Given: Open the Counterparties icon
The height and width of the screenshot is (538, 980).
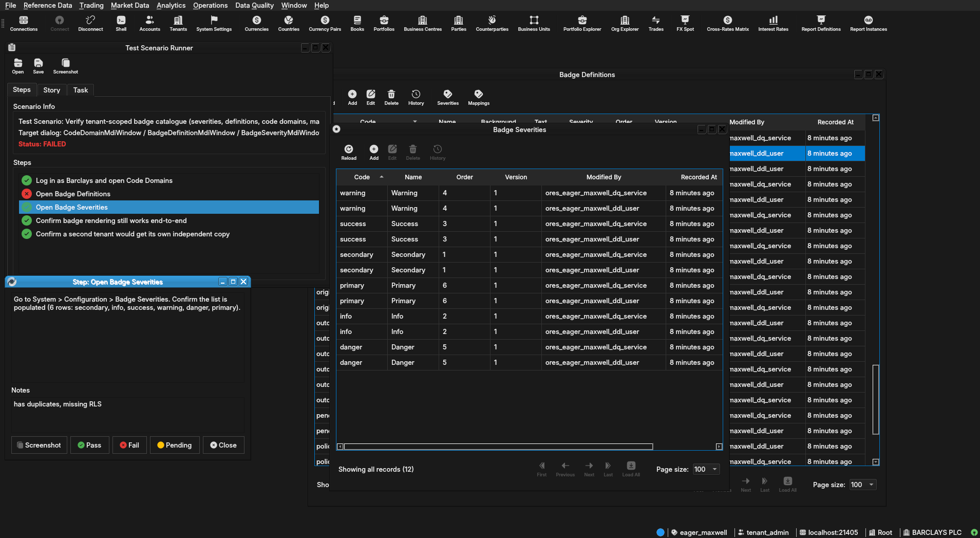Looking at the screenshot, I should coord(492,23).
